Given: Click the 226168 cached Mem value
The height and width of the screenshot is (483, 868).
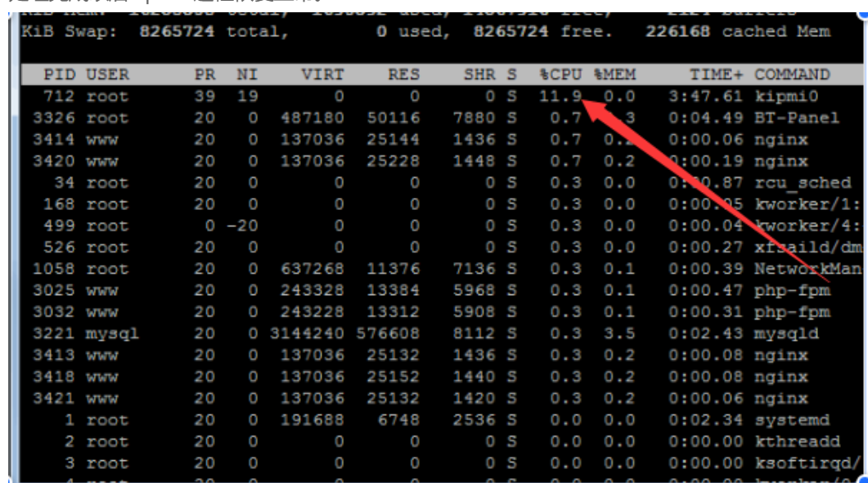Looking at the screenshot, I should (x=678, y=32).
